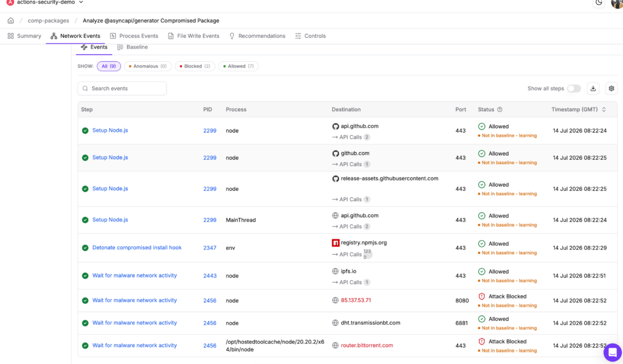Click green success icon on Detonate compromised row
Image resolution: width=623 pixels, height=364 pixels.
point(85,248)
